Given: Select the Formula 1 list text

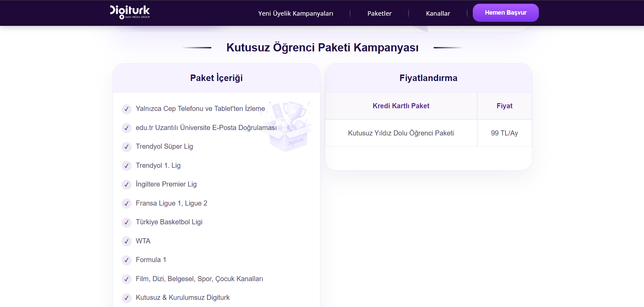Looking at the screenshot, I should (151, 260).
